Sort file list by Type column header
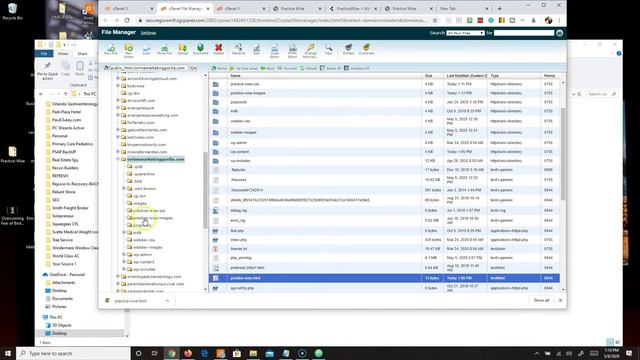This screenshot has height=360, width=640. pyautogui.click(x=495, y=76)
